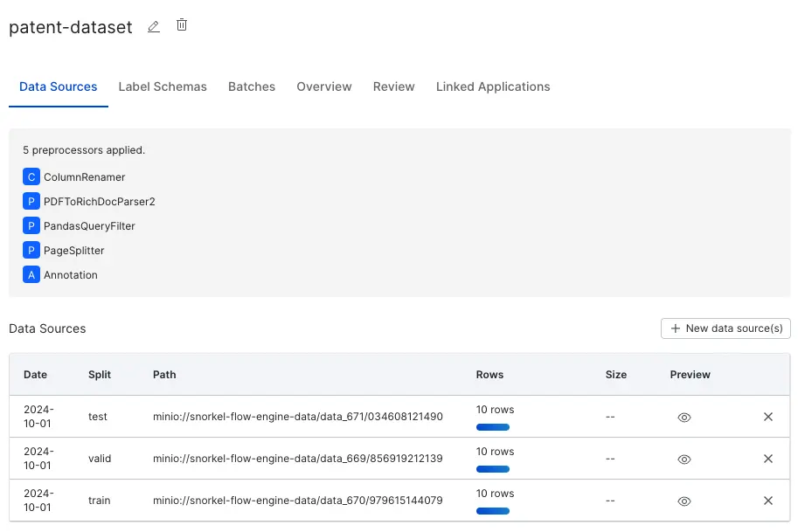Screen dimensions: 798x532
Task: Click the Size column header
Action: [x=616, y=375]
